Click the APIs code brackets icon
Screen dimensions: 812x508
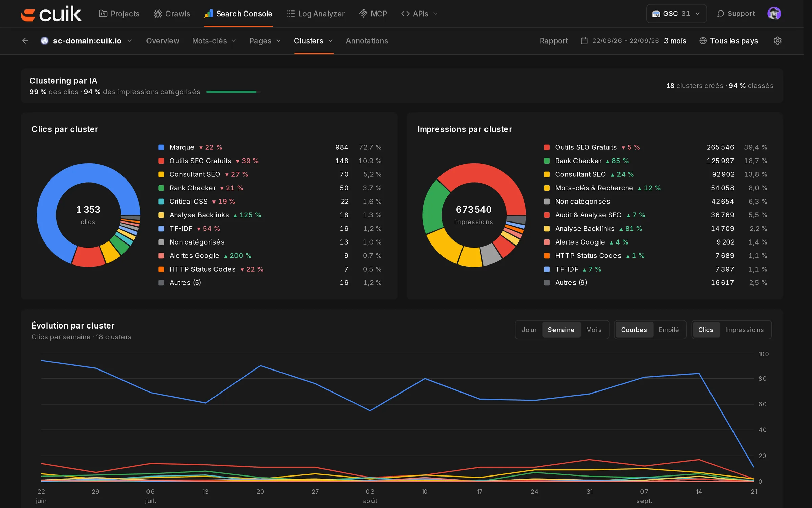(x=405, y=14)
